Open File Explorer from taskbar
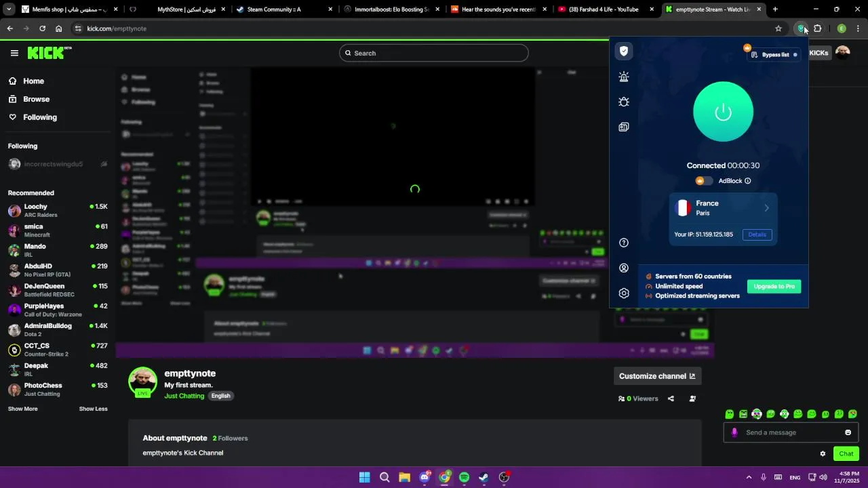Viewport: 868px width, 488px height. coord(404,477)
